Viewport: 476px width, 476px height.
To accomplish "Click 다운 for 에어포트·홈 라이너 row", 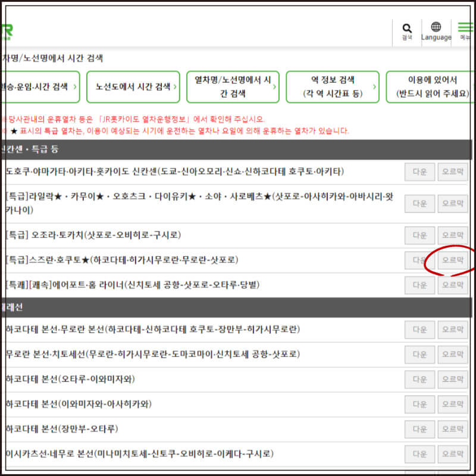I will [419, 285].
